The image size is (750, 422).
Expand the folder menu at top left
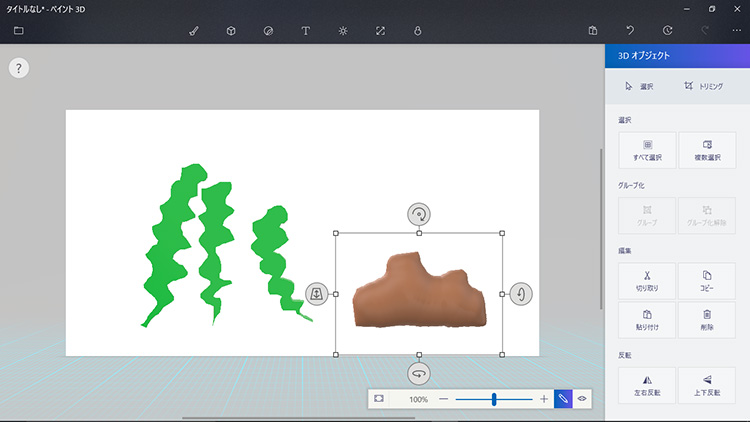click(18, 30)
